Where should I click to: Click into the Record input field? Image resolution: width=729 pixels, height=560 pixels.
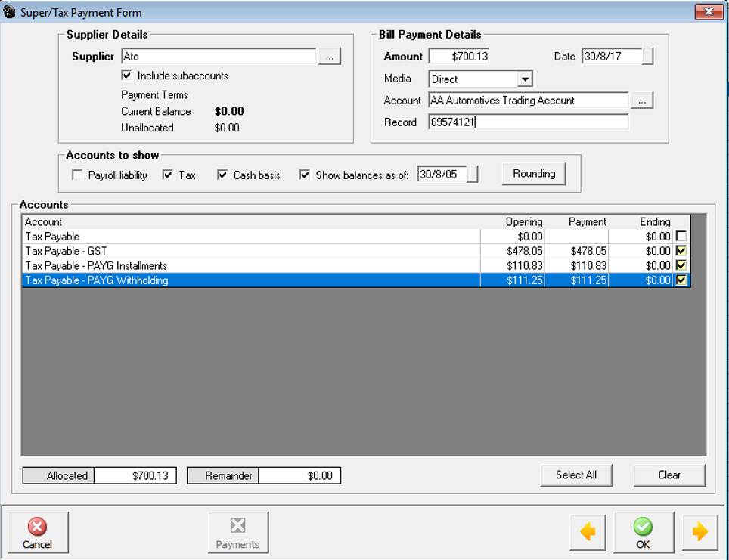point(528,122)
